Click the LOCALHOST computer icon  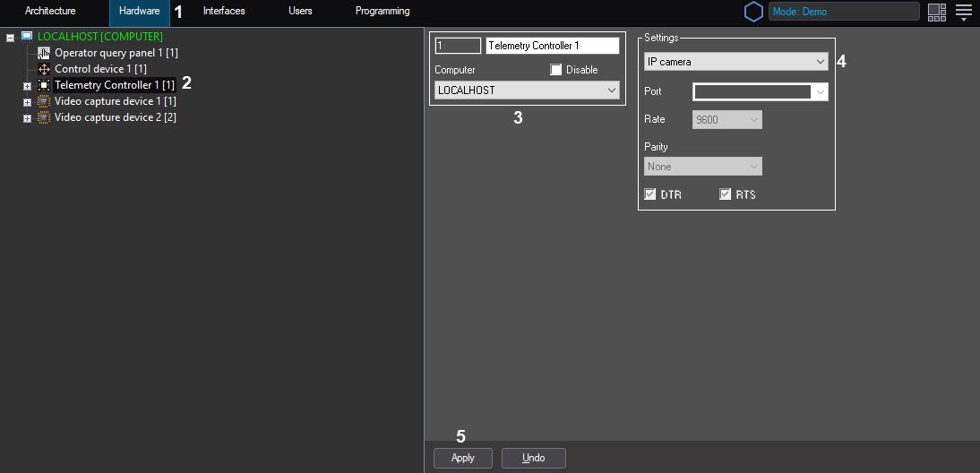pos(27,36)
